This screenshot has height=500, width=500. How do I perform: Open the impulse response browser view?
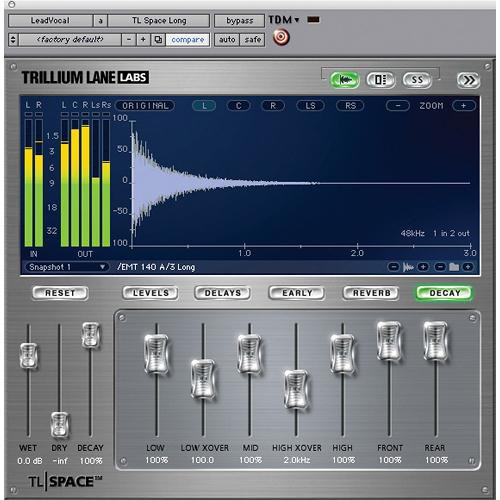pos(381,80)
